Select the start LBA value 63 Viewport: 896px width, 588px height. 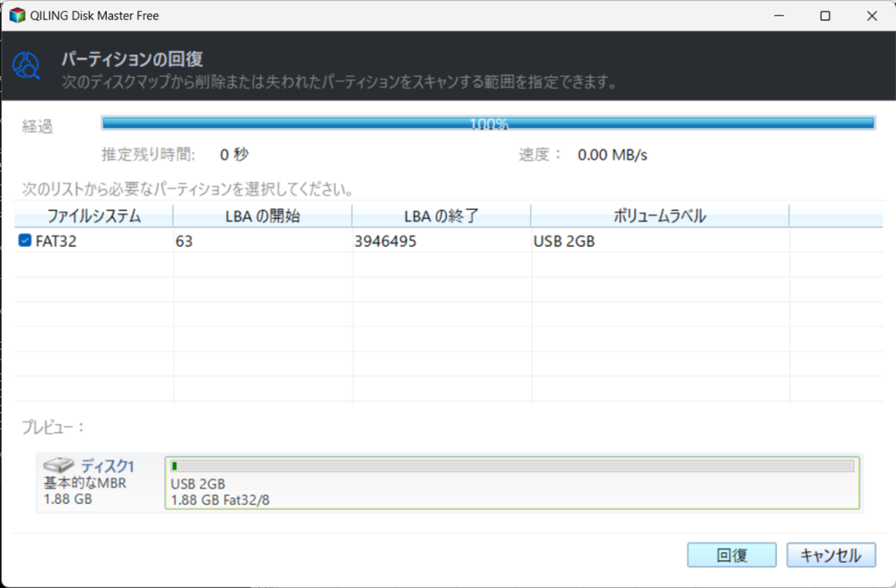(184, 241)
